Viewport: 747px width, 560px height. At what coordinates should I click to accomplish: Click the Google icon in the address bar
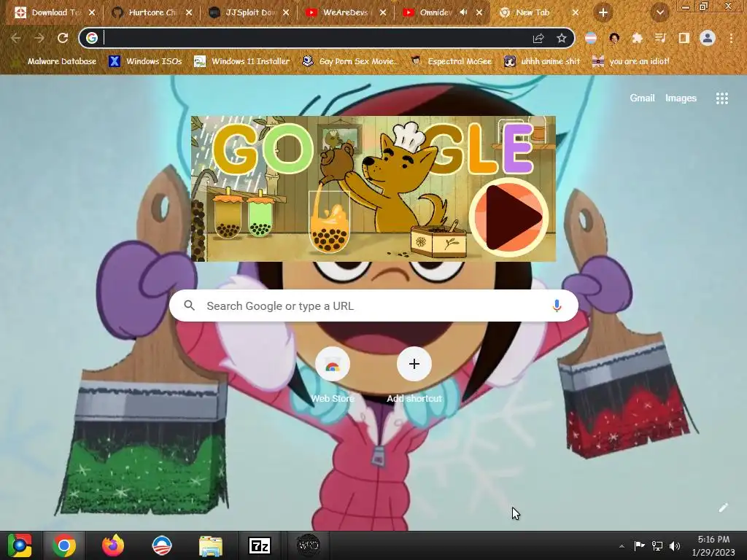[x=92, y=38]
